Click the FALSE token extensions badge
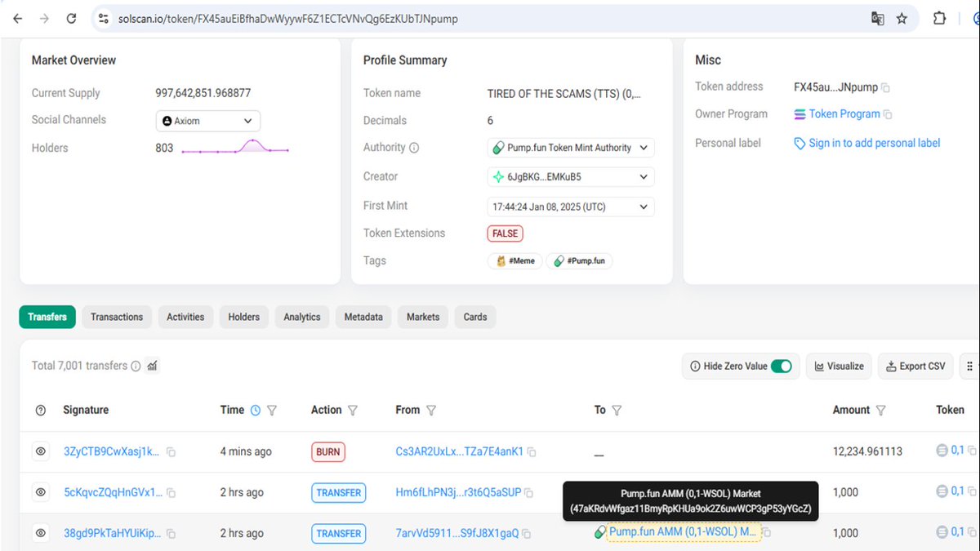 [505, 233]
